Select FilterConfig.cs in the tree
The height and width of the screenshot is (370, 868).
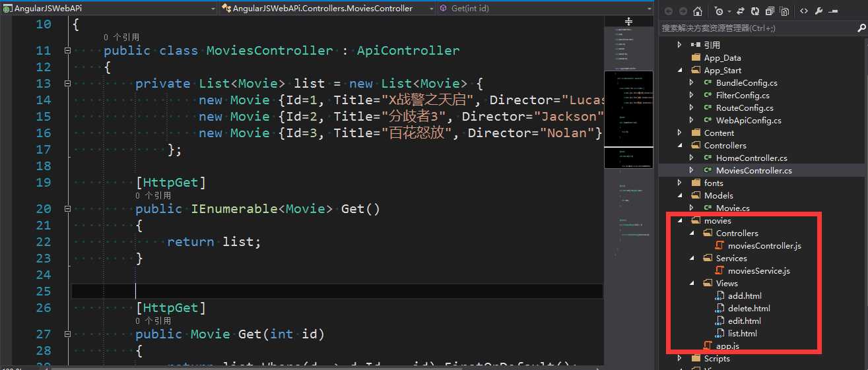pyautogui.click(x=743, y=95)
